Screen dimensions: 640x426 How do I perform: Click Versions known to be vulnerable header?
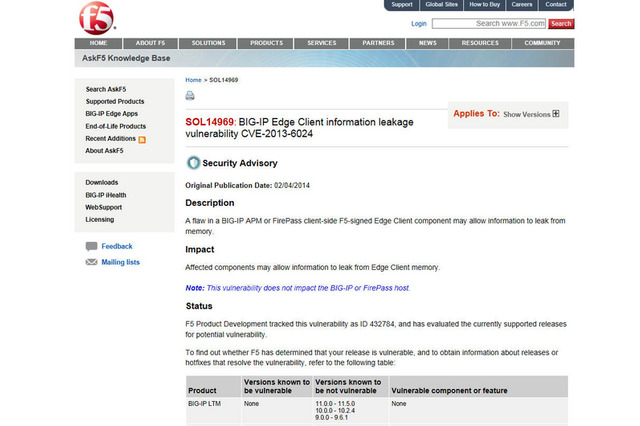tap(277, 386)
